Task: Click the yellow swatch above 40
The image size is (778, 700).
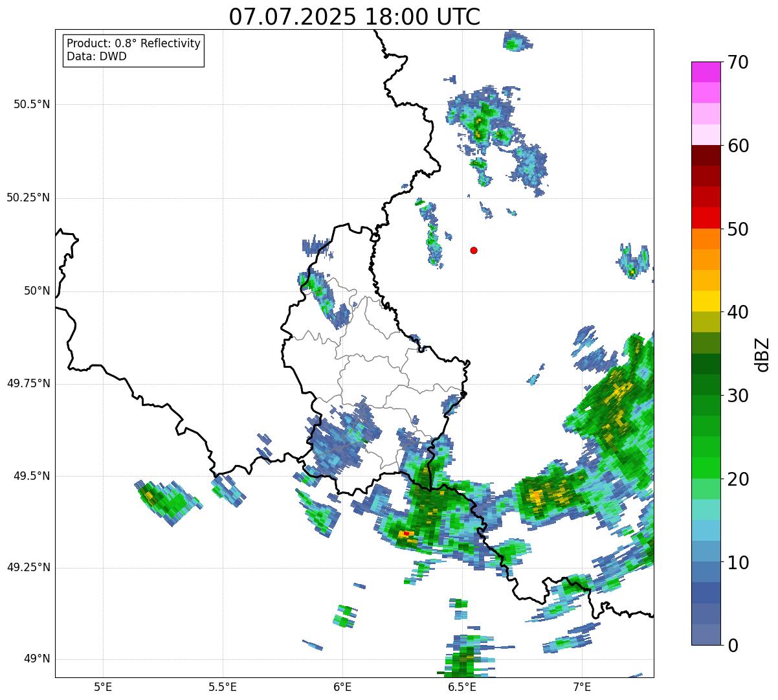Action: [706, 302]
